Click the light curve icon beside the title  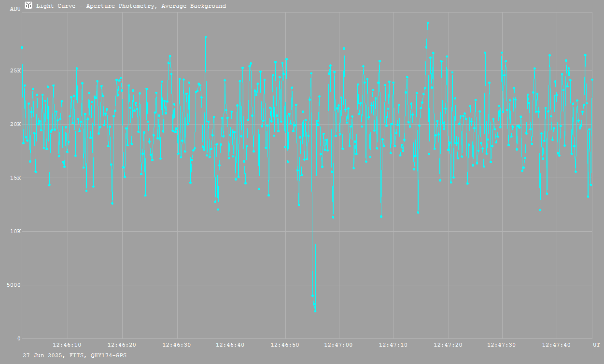pos(28,6)
